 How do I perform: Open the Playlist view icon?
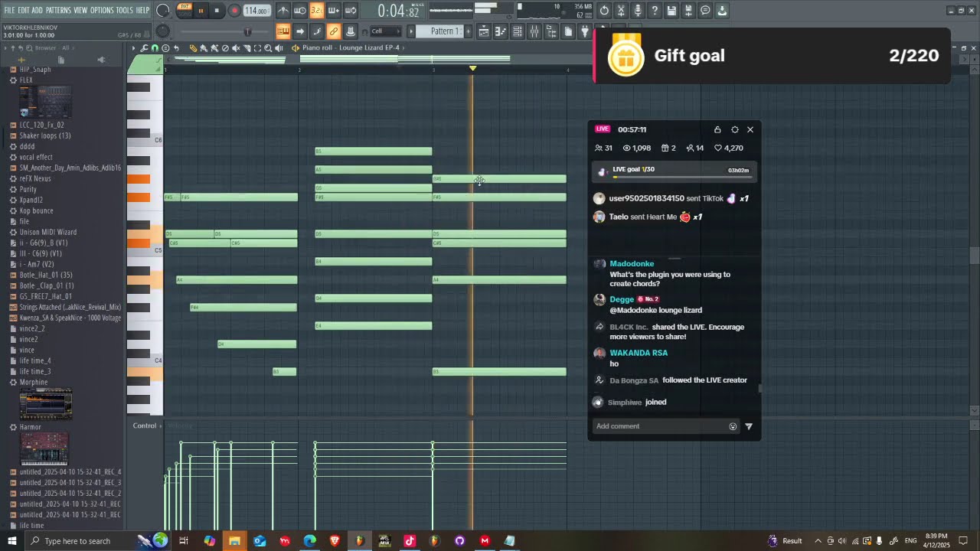point(484,31)
